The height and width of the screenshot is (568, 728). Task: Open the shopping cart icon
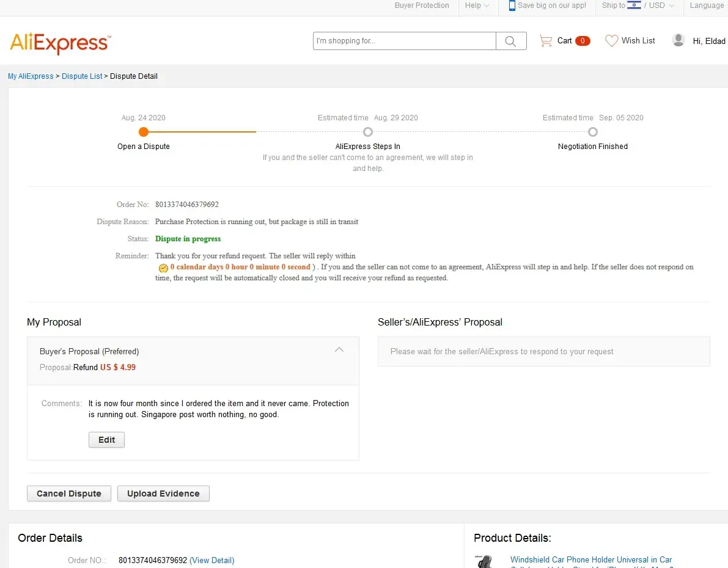545,41
